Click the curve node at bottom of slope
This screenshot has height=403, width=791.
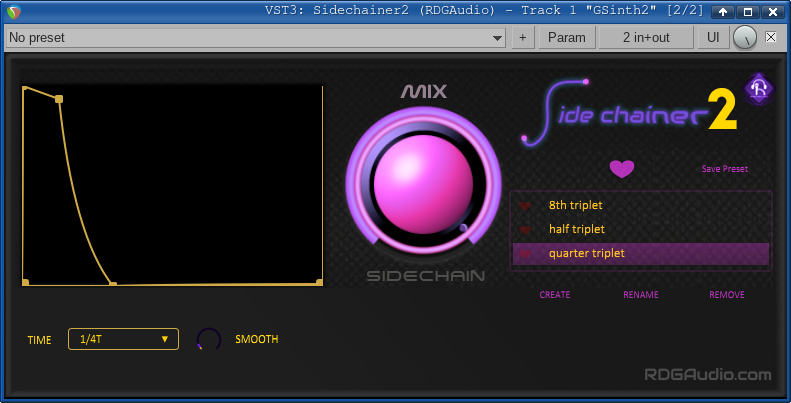[113, 284]
